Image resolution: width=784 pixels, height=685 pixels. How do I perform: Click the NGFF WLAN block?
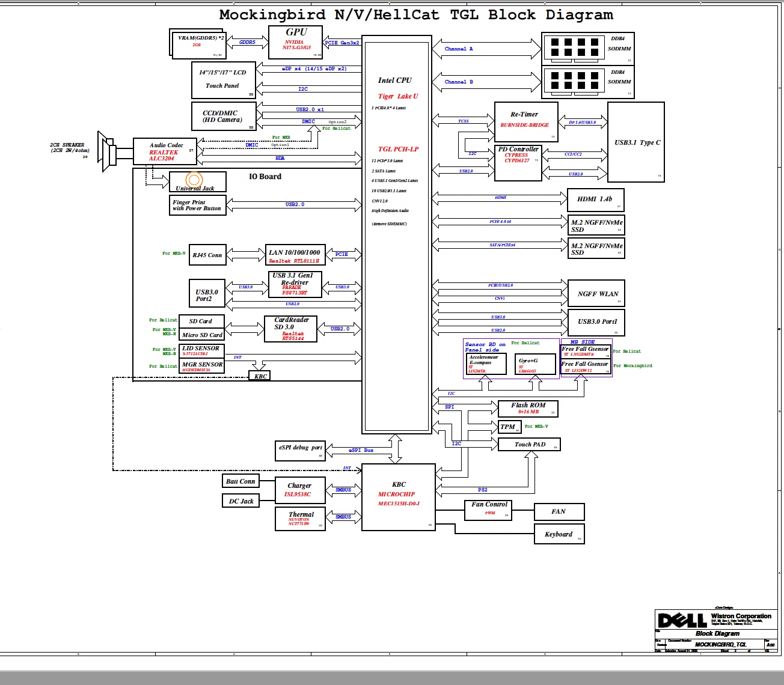(596, 294)
